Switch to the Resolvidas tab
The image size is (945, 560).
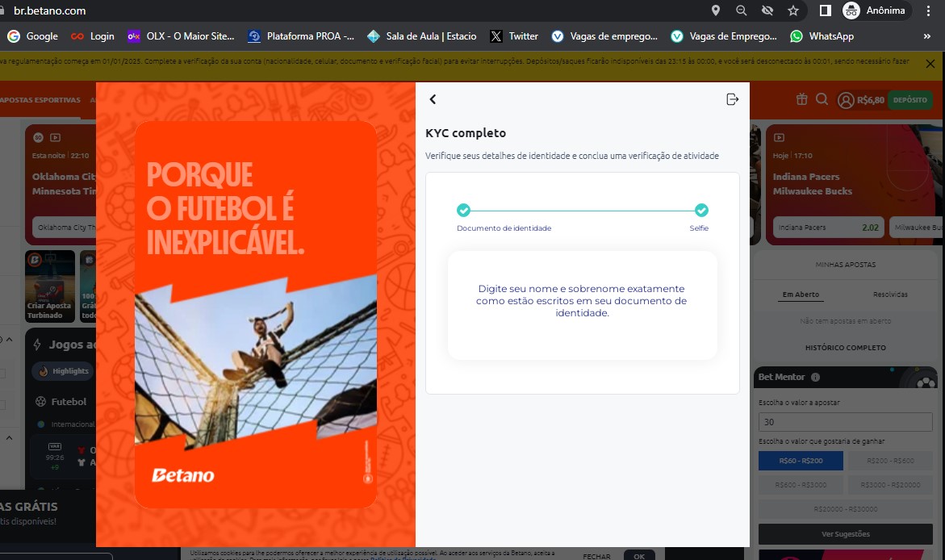[890, 295]
